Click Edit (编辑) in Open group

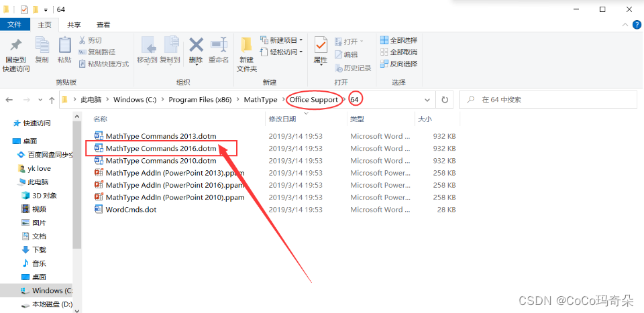tap(346, 54)
